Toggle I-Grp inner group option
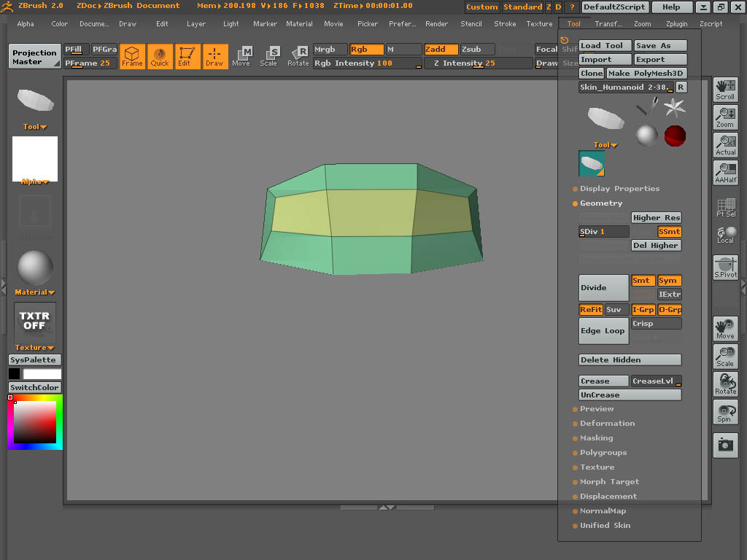 coord(643,309)
